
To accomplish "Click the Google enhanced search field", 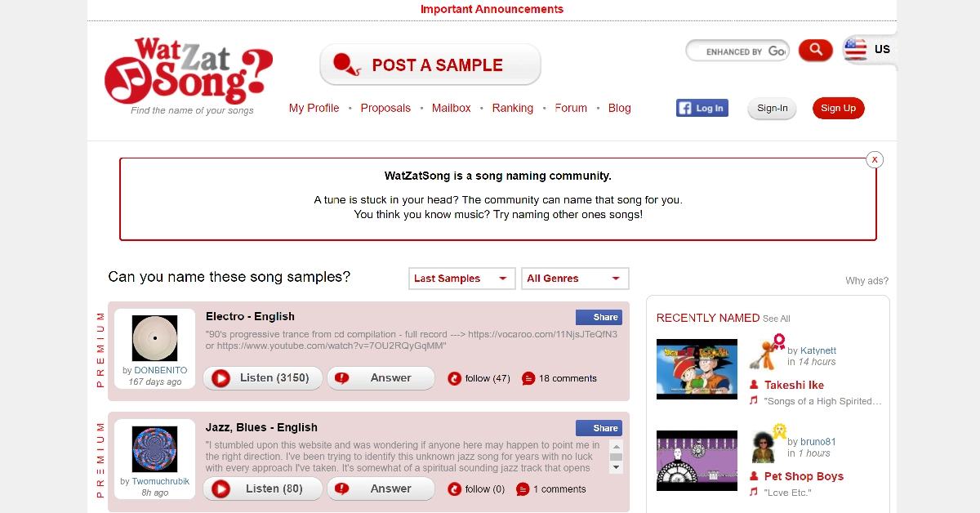I will pyautogui.click(x=737, y=51).
